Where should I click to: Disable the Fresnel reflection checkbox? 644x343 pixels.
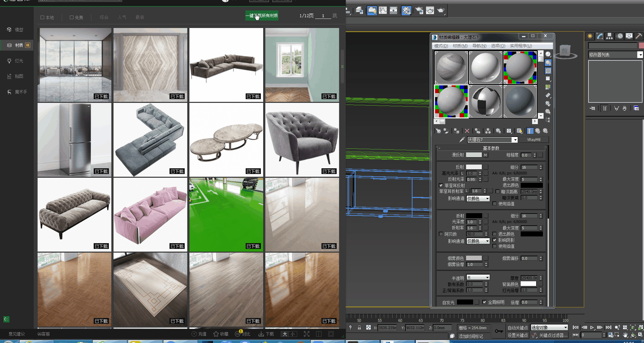(x=441, y=185)
